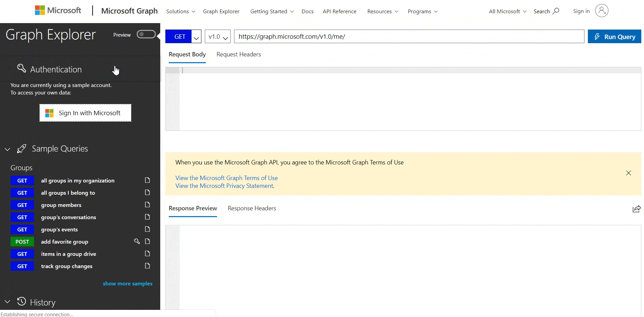
Task: Expand the Resources menu
Action: (383, 12)
